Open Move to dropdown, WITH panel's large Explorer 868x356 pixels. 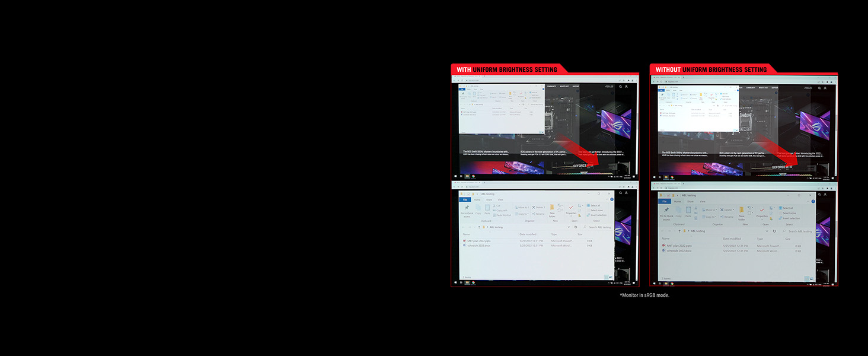tap(522, 207)
